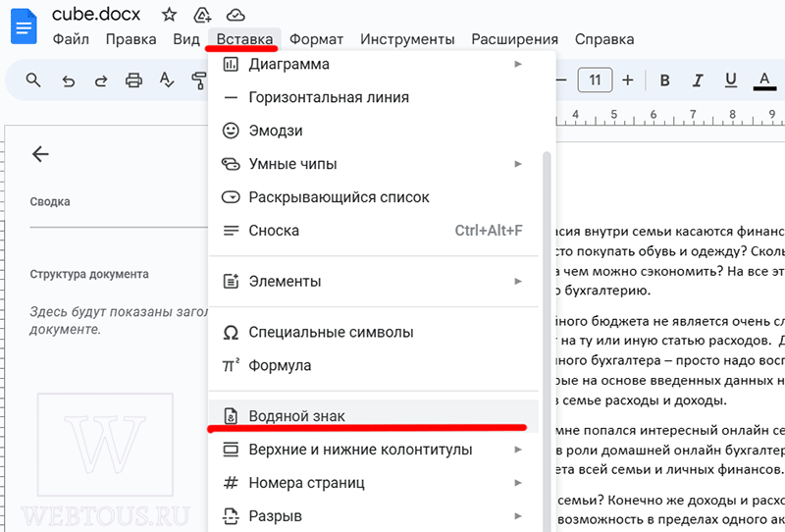Print the document
Viewport: 785px width, 532px height.
[133, 80]
